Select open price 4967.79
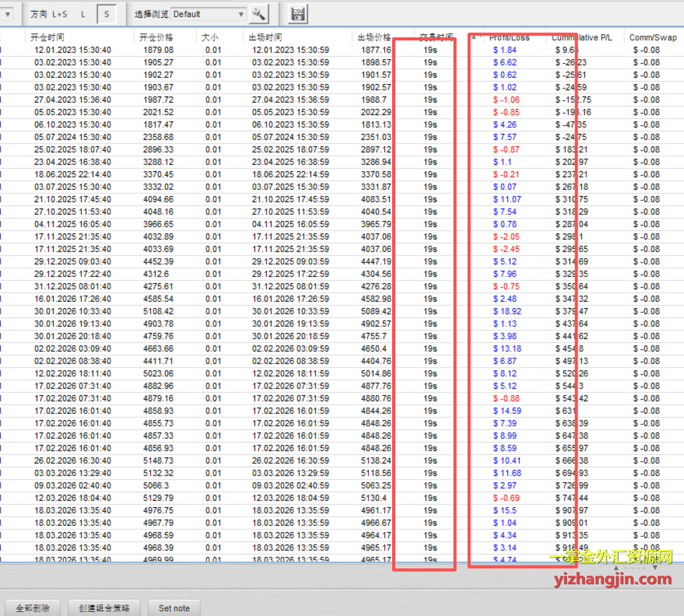Screen dimensions: 684x616 (158, 523)
